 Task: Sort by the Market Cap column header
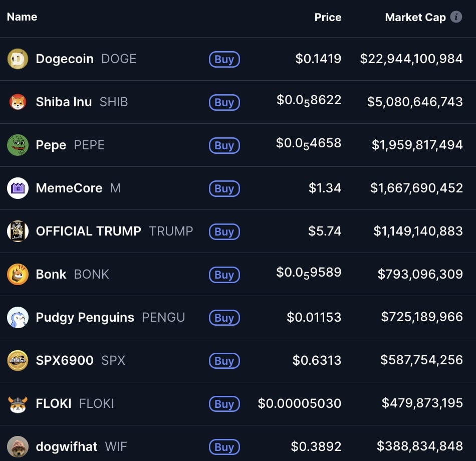[415, 18]
